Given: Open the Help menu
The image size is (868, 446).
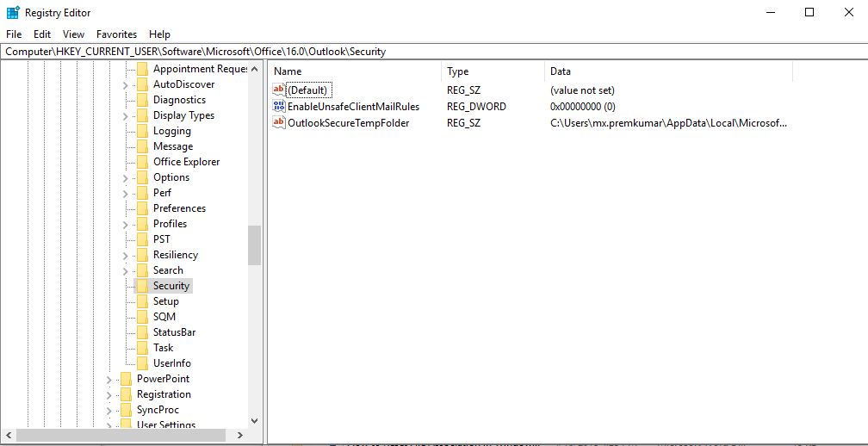Looking at the screenshot, I should coord(159,34).
